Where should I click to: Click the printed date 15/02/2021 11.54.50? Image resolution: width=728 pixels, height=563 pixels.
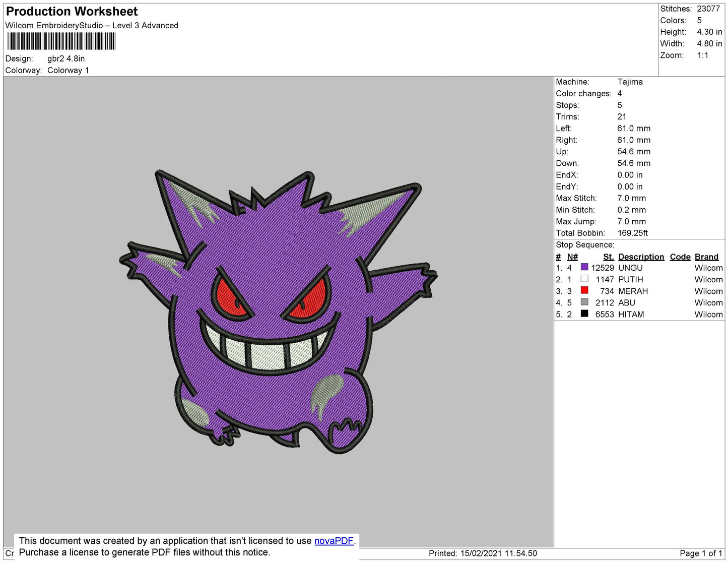(x=499, y=553)
